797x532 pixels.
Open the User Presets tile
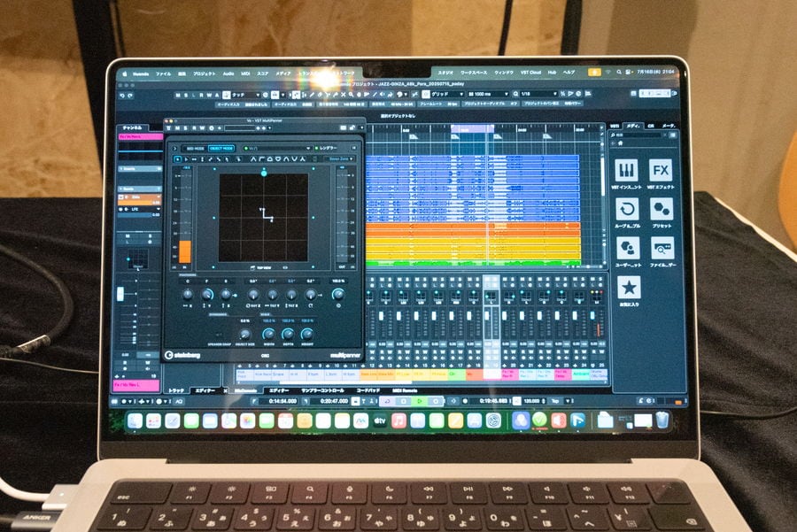(x=627, y=249)
